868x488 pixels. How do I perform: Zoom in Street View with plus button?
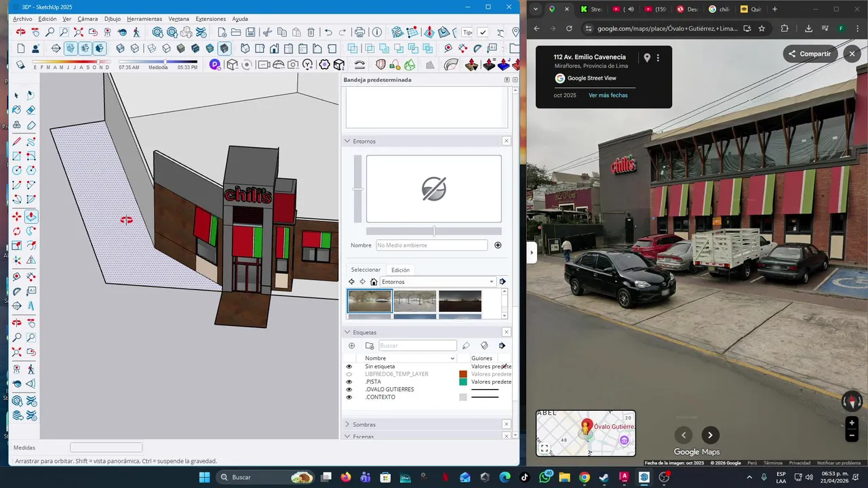point(852,423)
